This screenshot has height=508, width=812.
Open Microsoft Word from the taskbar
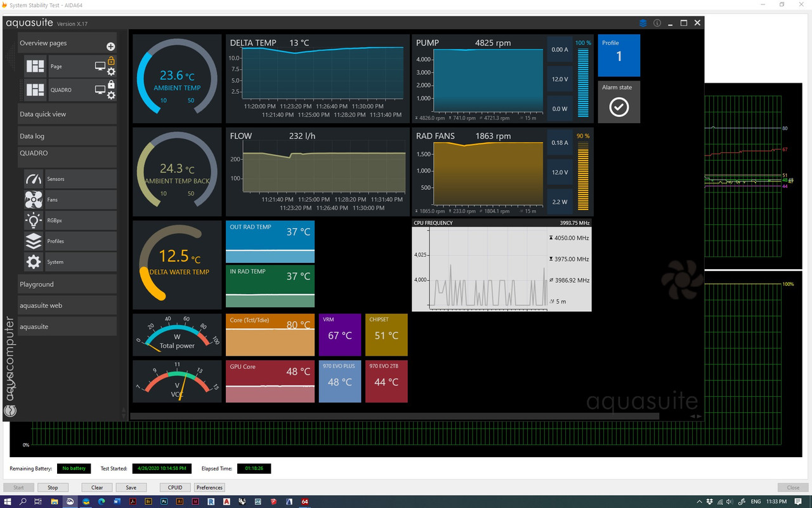point(117,502)
